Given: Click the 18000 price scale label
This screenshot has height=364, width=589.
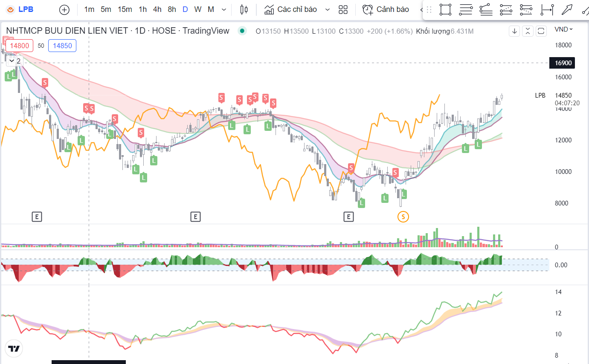Looking at the screenshot, I should click(563, 45).
